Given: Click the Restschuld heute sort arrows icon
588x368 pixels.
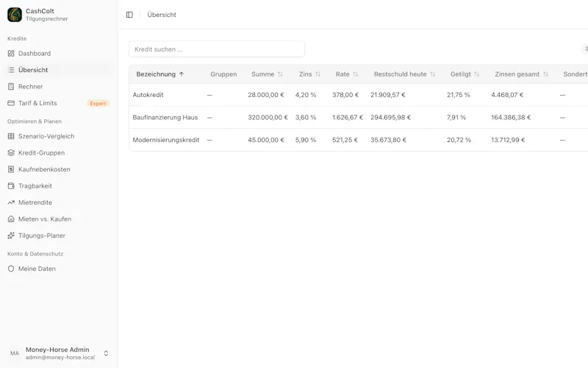Looking at the screenshot, I should click(433, 74).
